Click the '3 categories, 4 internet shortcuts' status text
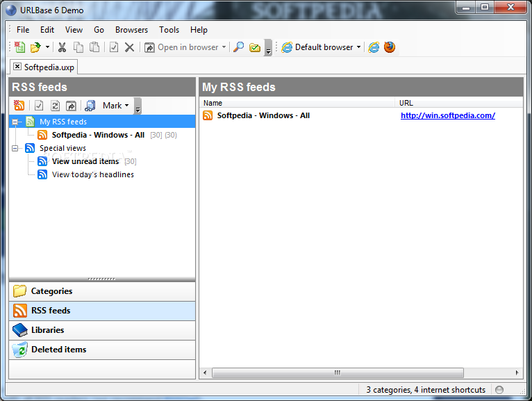Screen dimensions: 532x401 point(426,390)
